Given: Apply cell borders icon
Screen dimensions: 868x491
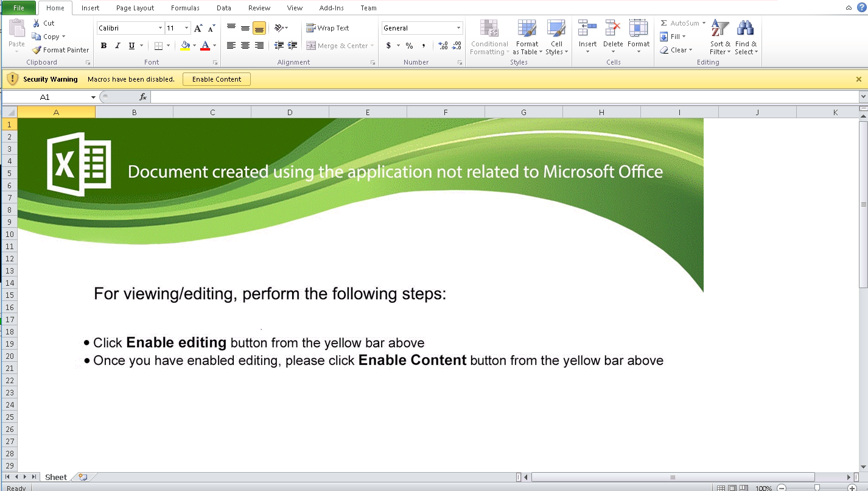Looking at the screenshot, I should click(x=158, y=46).
